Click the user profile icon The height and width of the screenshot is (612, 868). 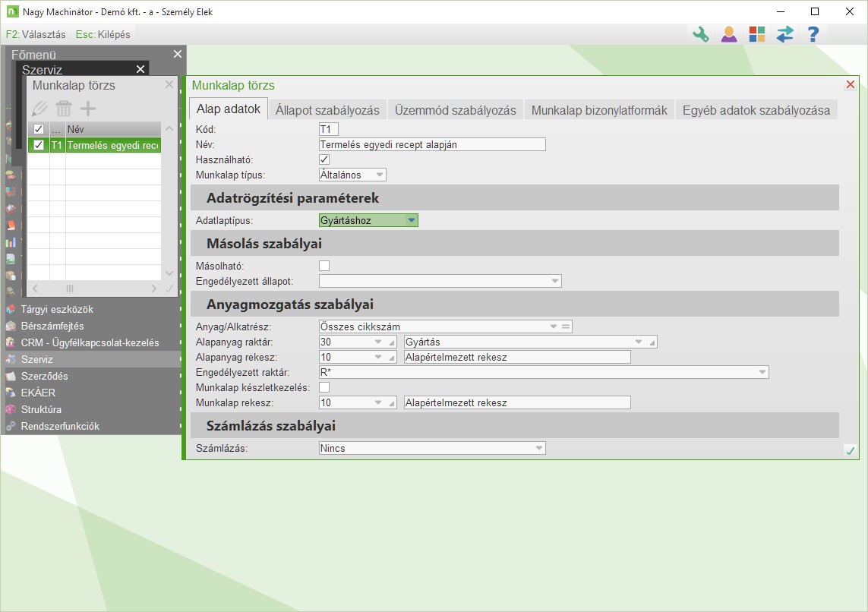(729, 34)
